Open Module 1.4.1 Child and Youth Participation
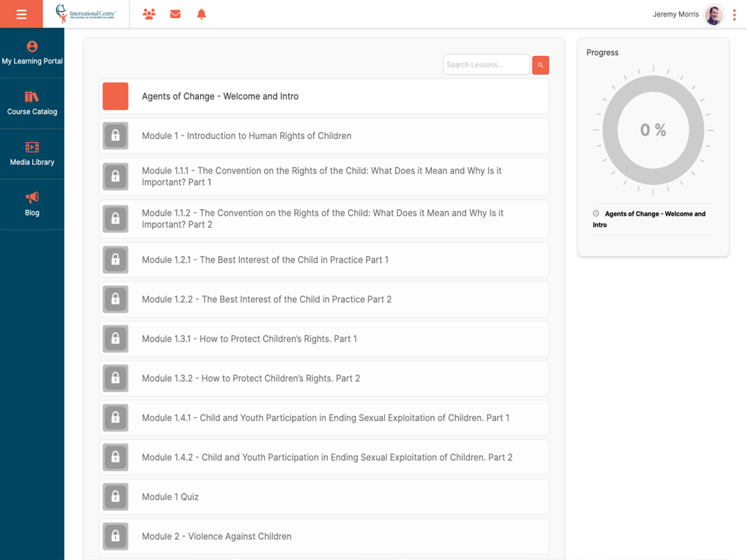 324,418
